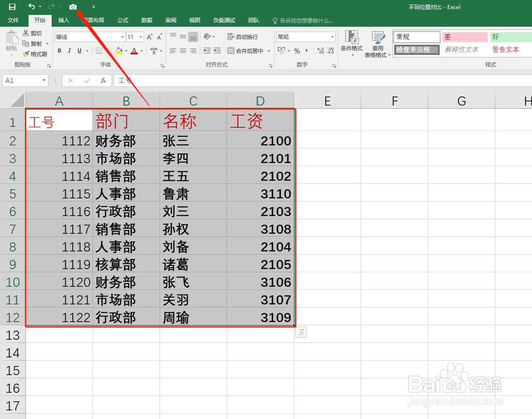The width and height of the screenshot is (532, 419).
Task: Switch to the 插入 ribbon tab
Action: (x=63, y=20)
